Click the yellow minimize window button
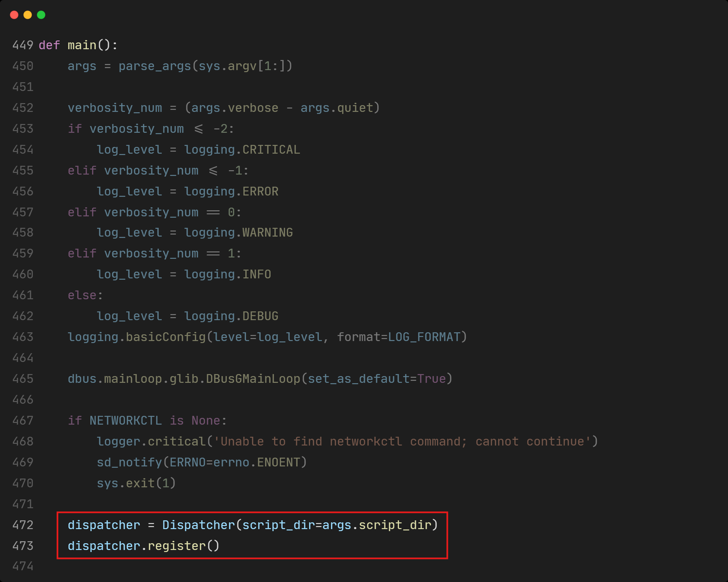Viewport: 728px width, 582px height. click(28, 15)
